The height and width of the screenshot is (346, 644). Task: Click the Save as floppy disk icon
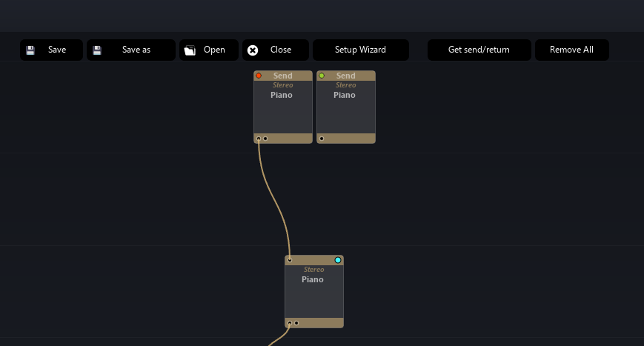pyautogui.click(x=97, y=50)
